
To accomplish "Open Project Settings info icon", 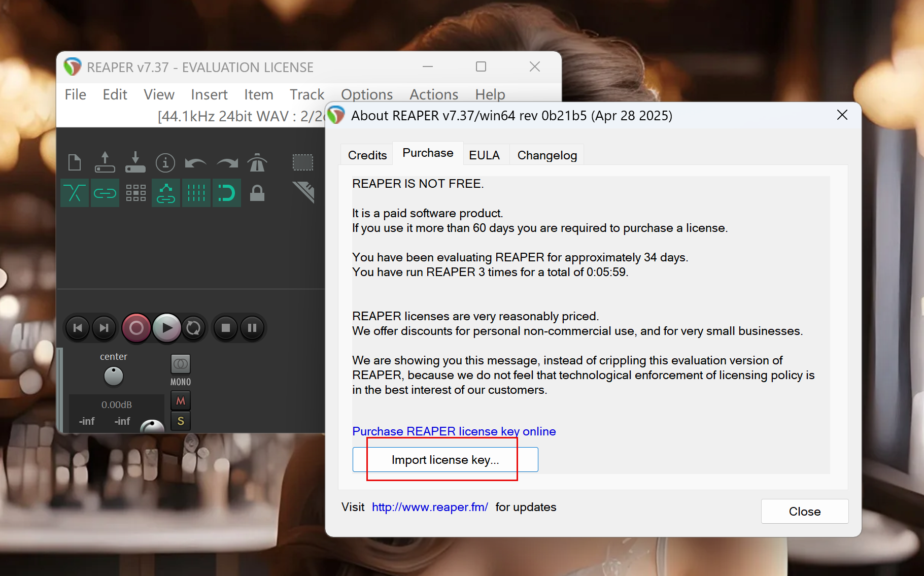I will click(x=165, y=163).
